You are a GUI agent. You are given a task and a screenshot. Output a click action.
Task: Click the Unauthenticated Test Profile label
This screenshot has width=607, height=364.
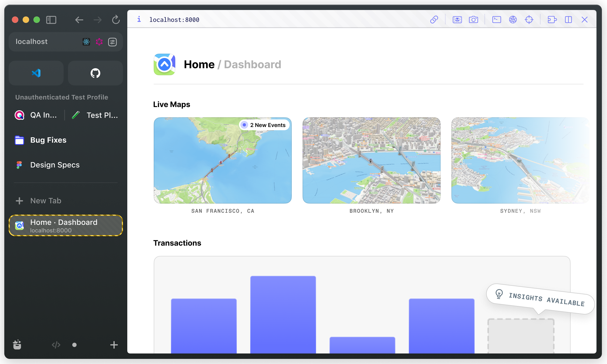[x=62, y=97]
